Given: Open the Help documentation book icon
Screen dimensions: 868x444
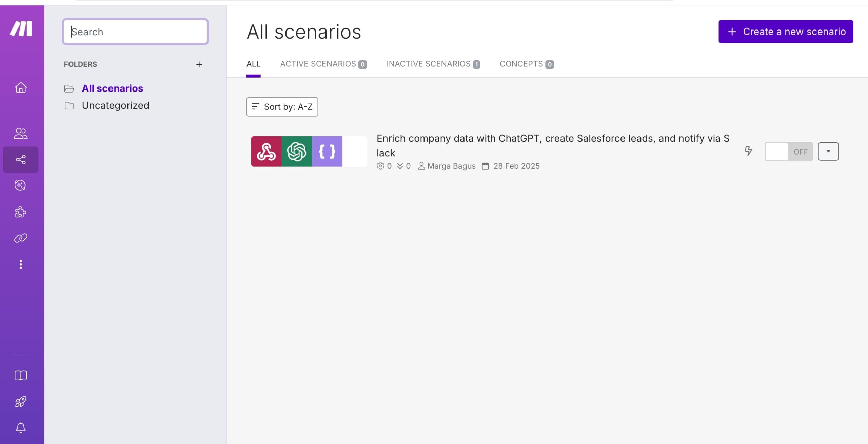Looking at the screenshot, I should point(21,375).
